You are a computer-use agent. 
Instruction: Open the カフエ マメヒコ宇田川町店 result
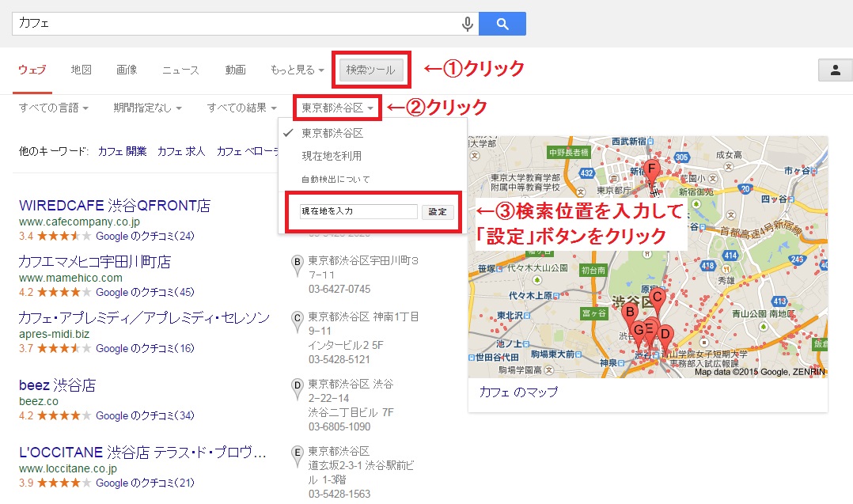click(95, 262)
